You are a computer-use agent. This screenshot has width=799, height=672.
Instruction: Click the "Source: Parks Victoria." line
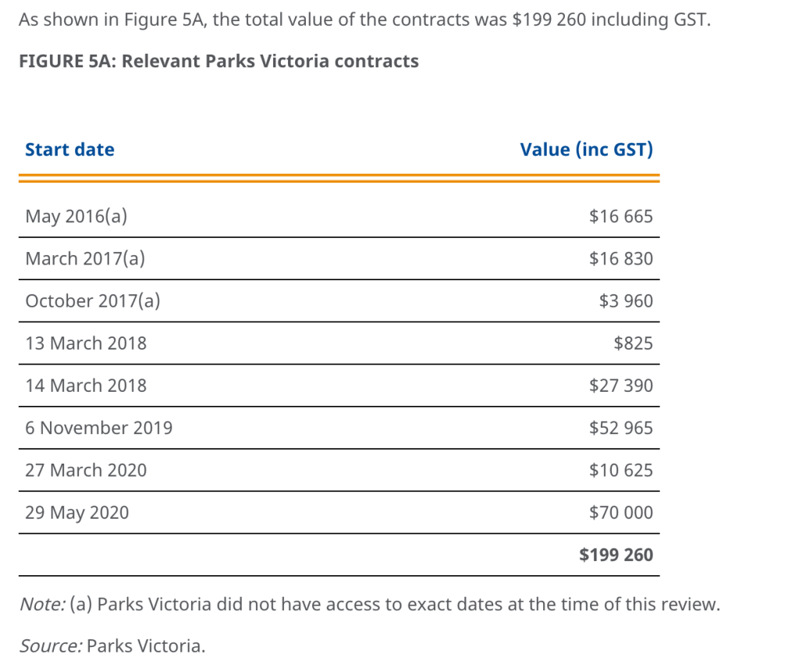(112, 645)
